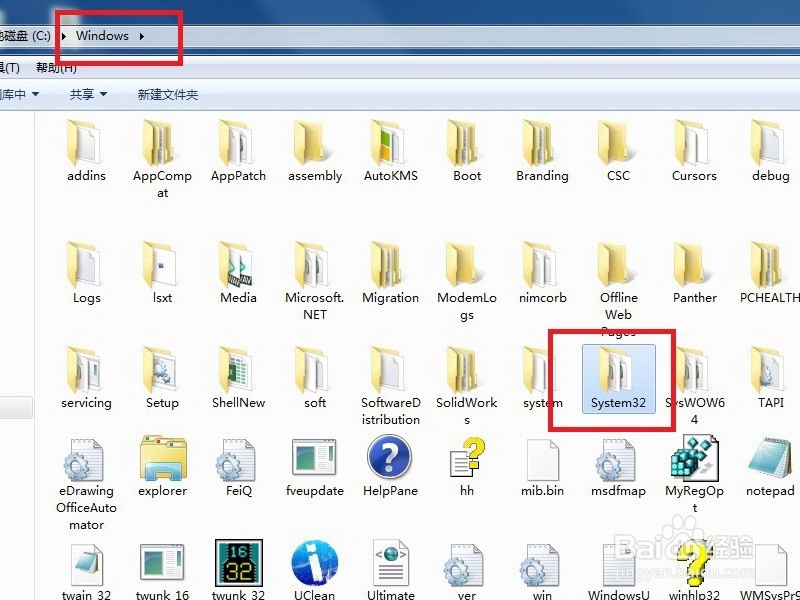Select the mib.bin file
The width and height of the screenshot is (800, 600).
(542, 466)
